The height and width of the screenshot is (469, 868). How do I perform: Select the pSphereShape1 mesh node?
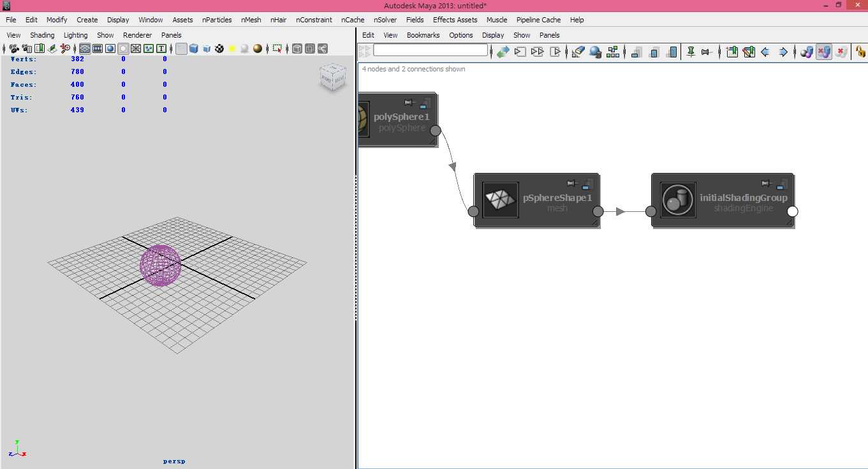point(536,200)
